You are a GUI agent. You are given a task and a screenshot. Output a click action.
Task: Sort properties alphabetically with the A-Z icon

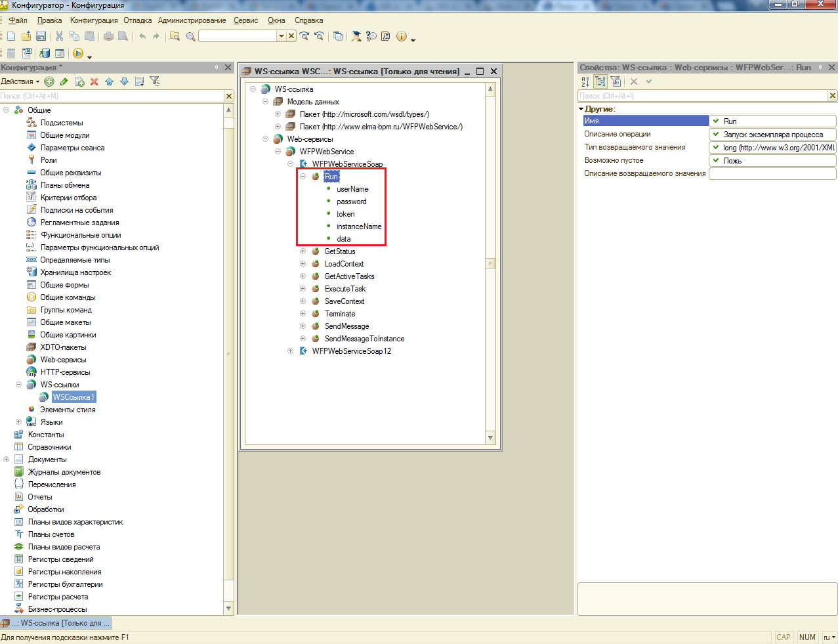pyautogui.click(x=585, y=81)
